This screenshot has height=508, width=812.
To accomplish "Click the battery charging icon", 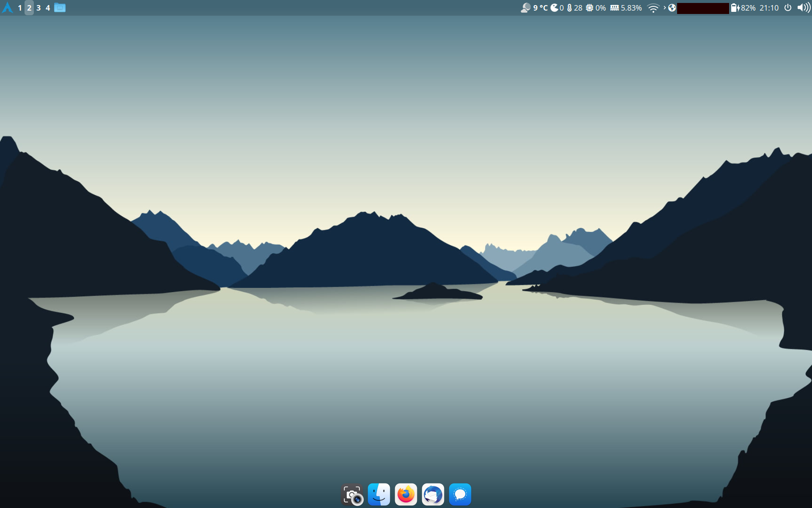I will [x=735, y=8].
